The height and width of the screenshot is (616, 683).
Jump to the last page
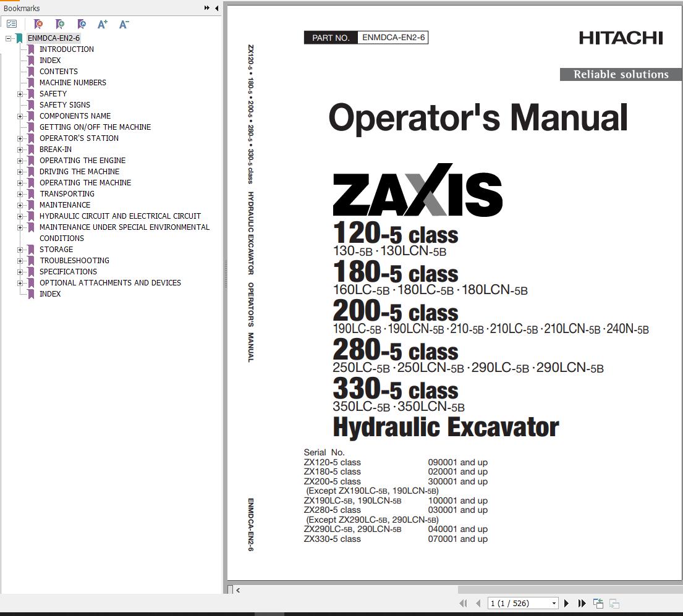coord(582,604)
